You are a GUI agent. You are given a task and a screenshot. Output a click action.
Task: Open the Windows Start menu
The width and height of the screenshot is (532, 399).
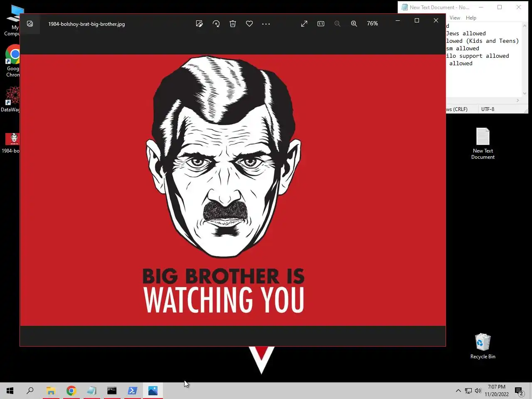pos(10,391)
